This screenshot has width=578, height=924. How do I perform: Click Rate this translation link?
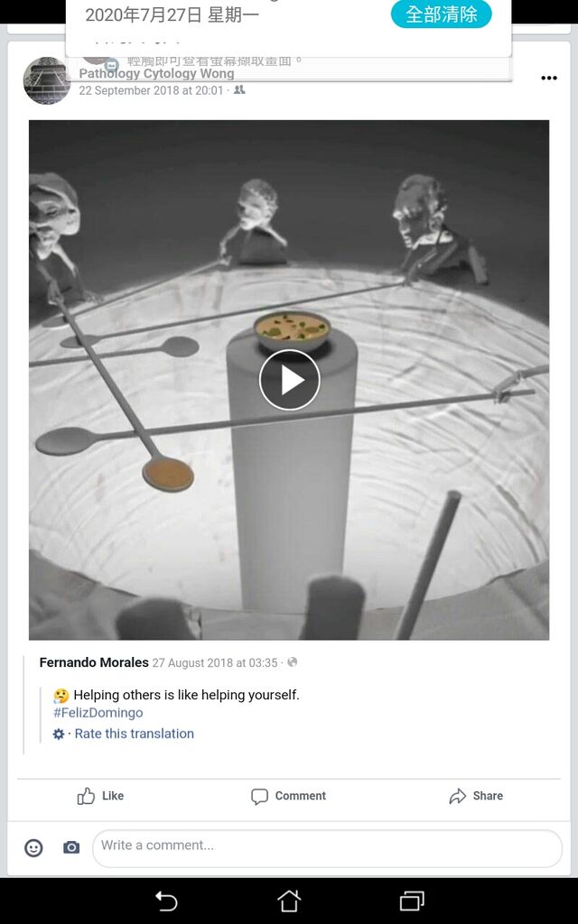[x=134, y=734]
